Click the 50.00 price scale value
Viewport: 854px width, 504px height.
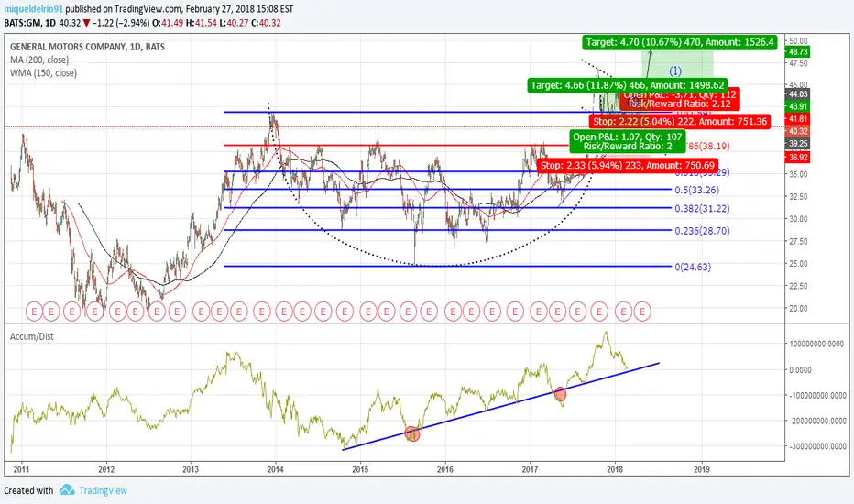[x=798, y=41]
